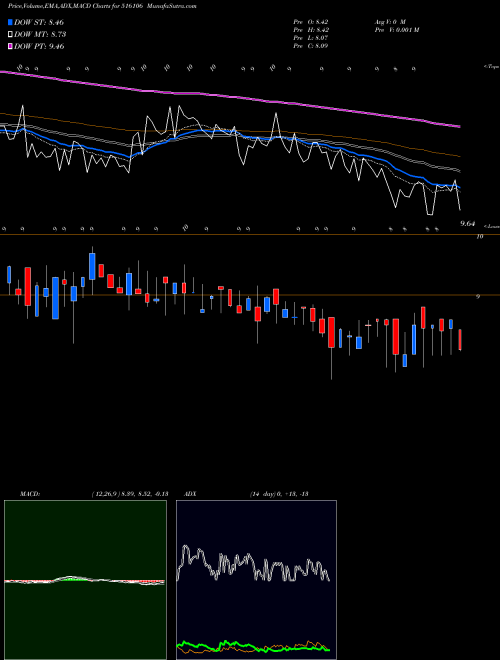500x660 pixels.
Task: Click the '10' price axis label
Action: 479,237
